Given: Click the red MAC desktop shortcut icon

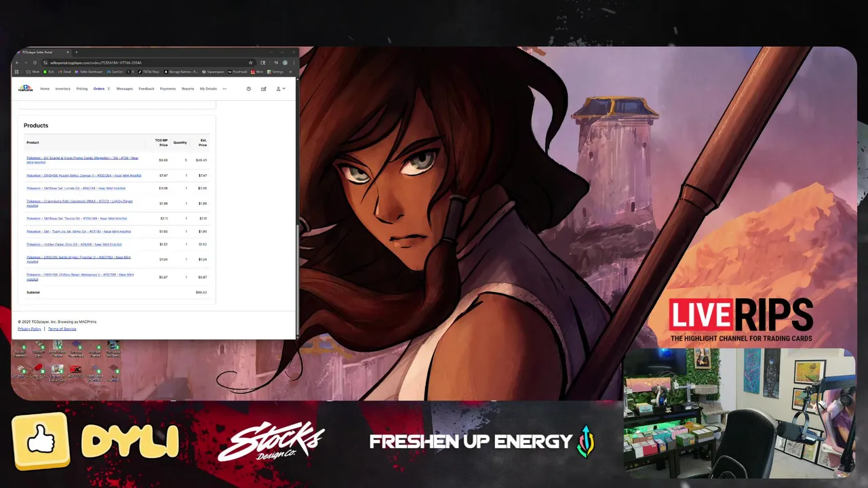Looking at the screenshot, I should tap(76, 369).
